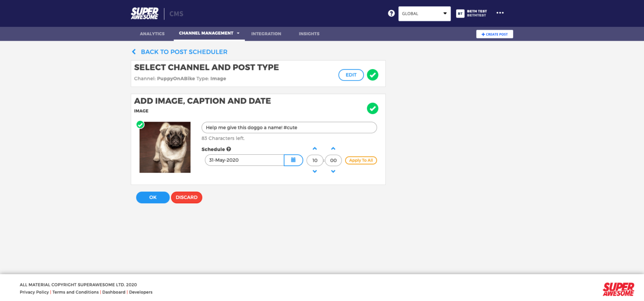Click the help question mark in the header

click(x=391, y=13)
